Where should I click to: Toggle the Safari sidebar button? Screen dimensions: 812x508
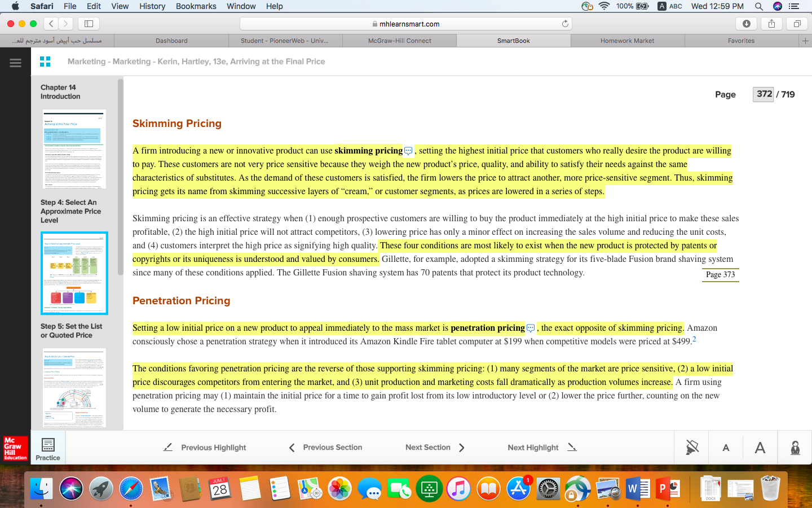point(89,24)
